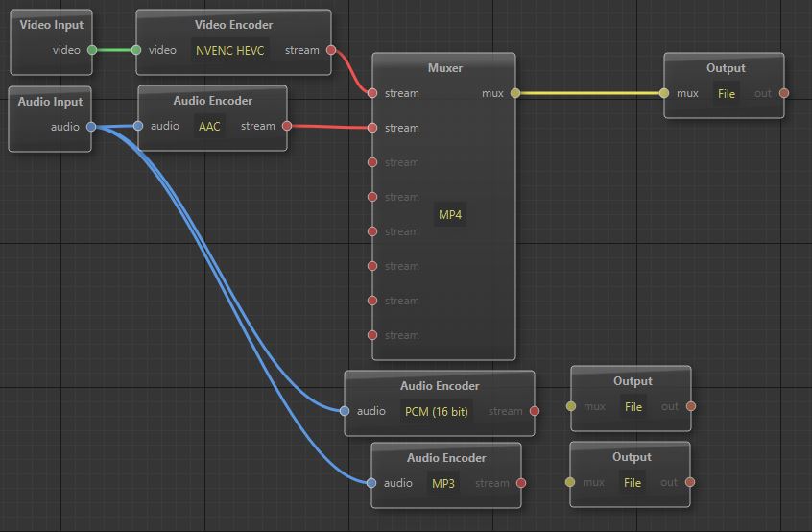Screen dimensions: 812x532
Task: Open the NVENC HEVC codec dropdown
Action: point(230,50)
